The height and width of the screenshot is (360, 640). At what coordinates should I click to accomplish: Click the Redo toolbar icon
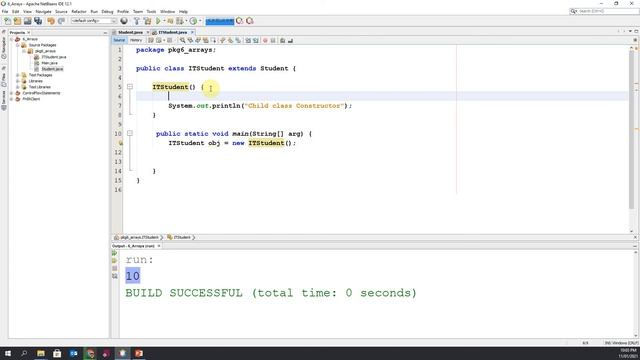[x=61, y=21]
